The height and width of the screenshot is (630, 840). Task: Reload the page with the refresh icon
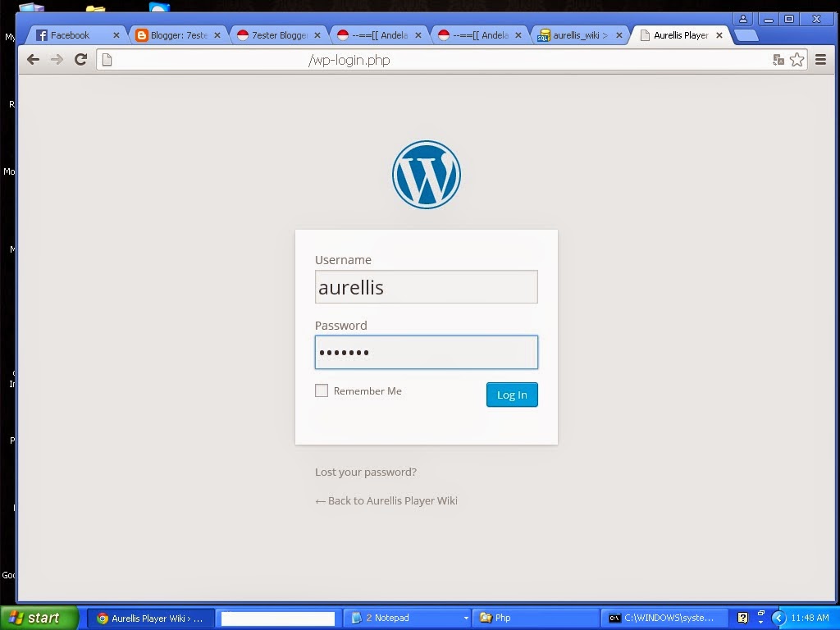(x=81, y=59)
